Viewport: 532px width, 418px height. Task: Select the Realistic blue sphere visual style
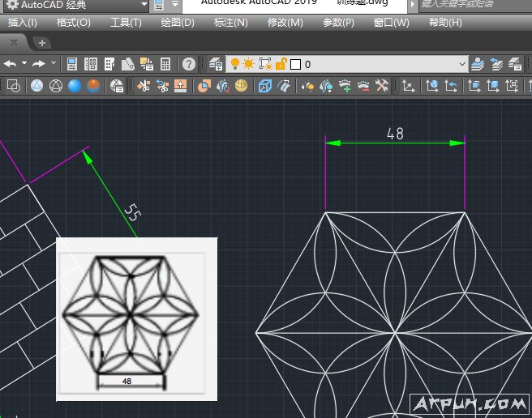[75, 86]
